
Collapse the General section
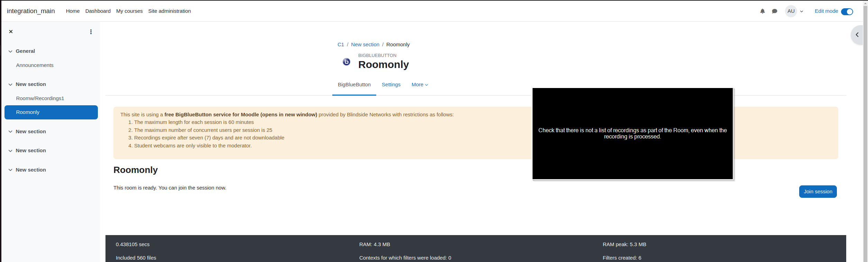click(10, 51)
